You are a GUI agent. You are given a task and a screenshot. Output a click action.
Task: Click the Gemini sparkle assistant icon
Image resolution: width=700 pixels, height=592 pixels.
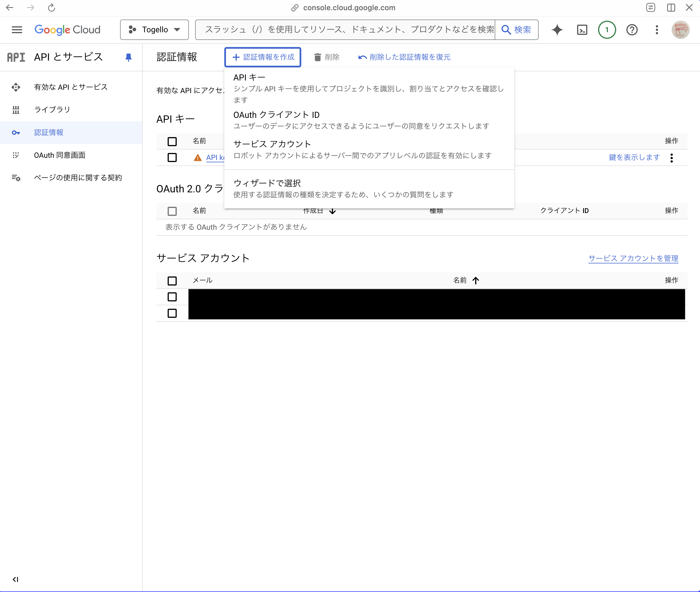(557, 30)
